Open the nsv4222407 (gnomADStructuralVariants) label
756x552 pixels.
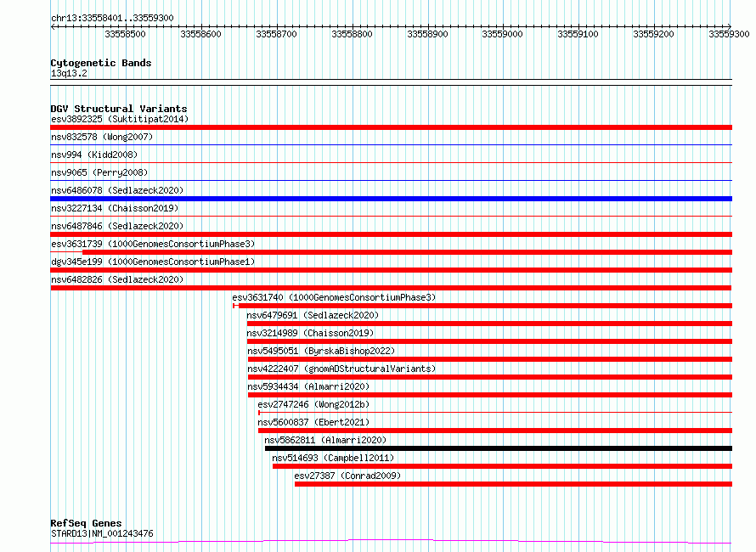[341, 369]
